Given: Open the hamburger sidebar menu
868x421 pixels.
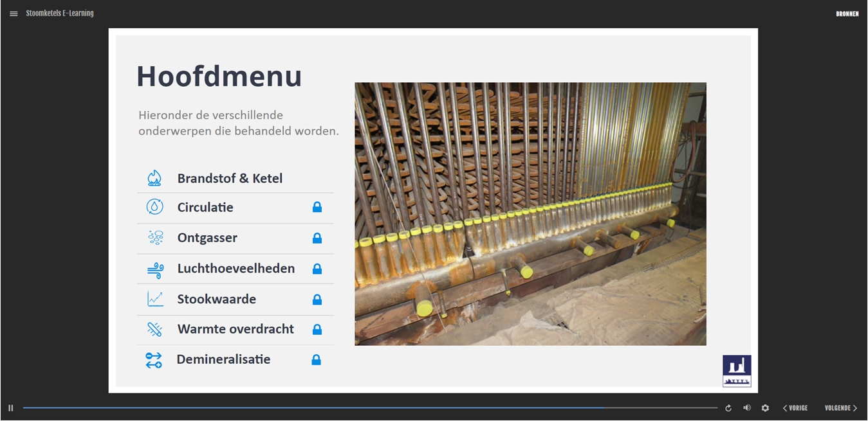Looking at the screenshot, I should click(14, 13).
